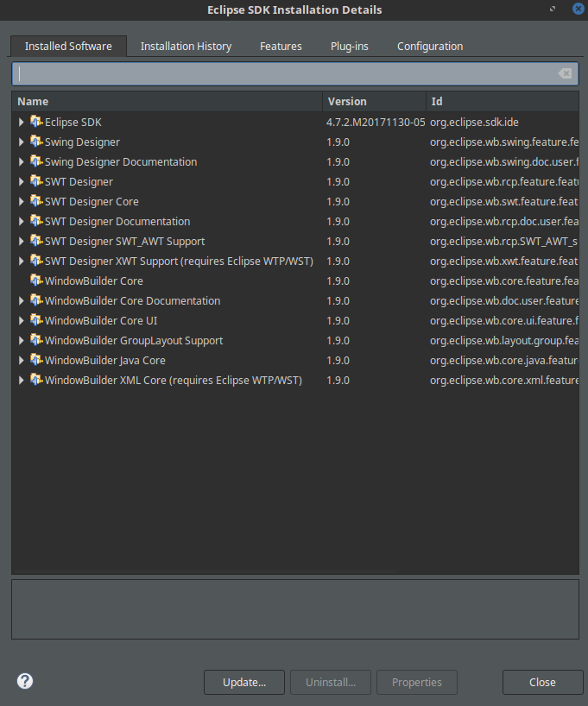Click the WindowBuilder Core UI icon
The height and width of the screenshot is (706, 588).
tap(36, 319)
